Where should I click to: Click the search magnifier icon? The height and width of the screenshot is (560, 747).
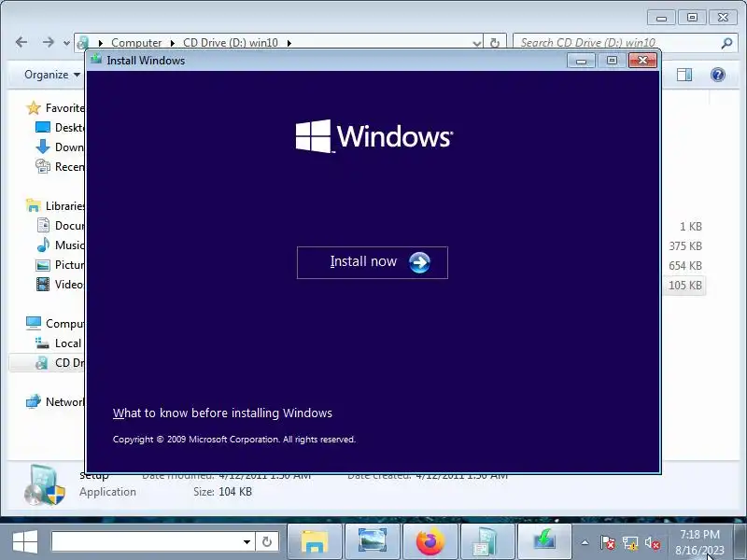pyautogui.click(x=726, y=43)
